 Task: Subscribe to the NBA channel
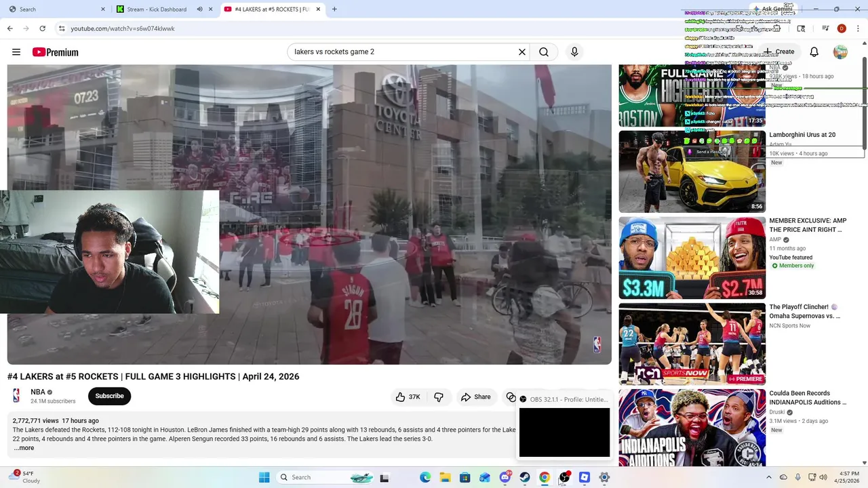pyautogui.click(x=109, y=396)
